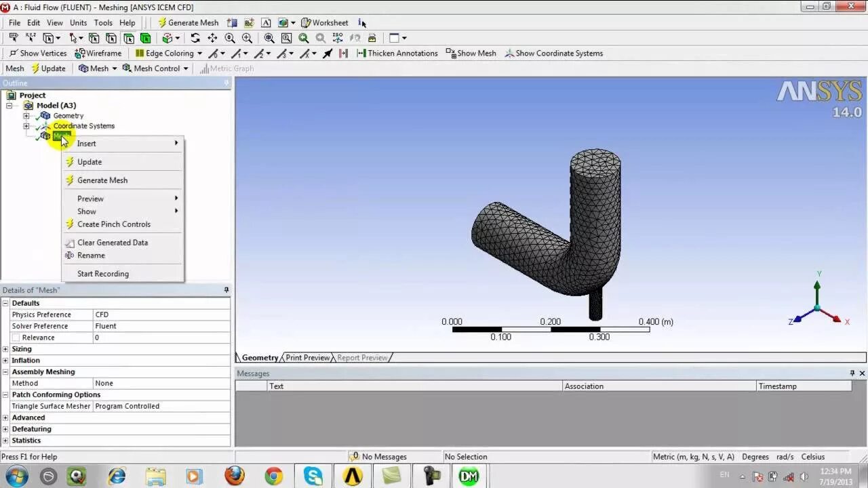
Task: Expand the Inflation details section
Action: pos(5,361)
